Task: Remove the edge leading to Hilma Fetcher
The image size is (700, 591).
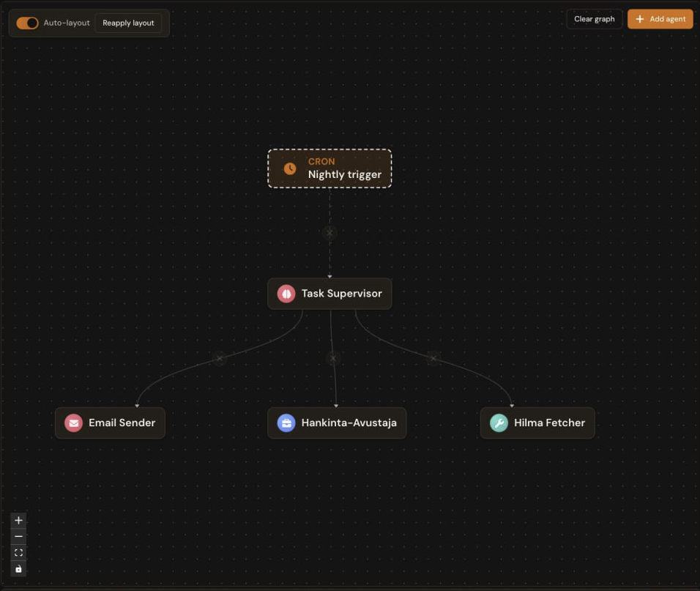Action: click(x=433, y=358)
